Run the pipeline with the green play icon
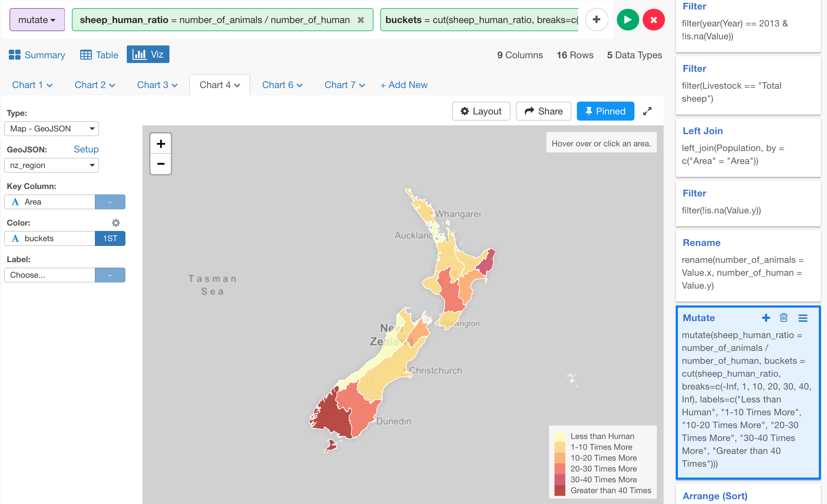The image size is (827, 504). tap(628, 19)
